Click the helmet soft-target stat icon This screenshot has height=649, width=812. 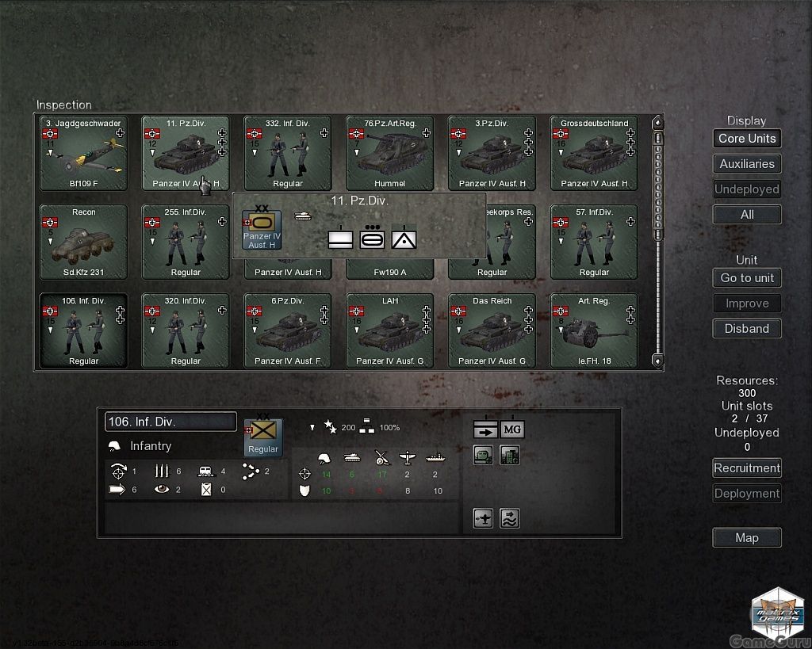(324, 457)
